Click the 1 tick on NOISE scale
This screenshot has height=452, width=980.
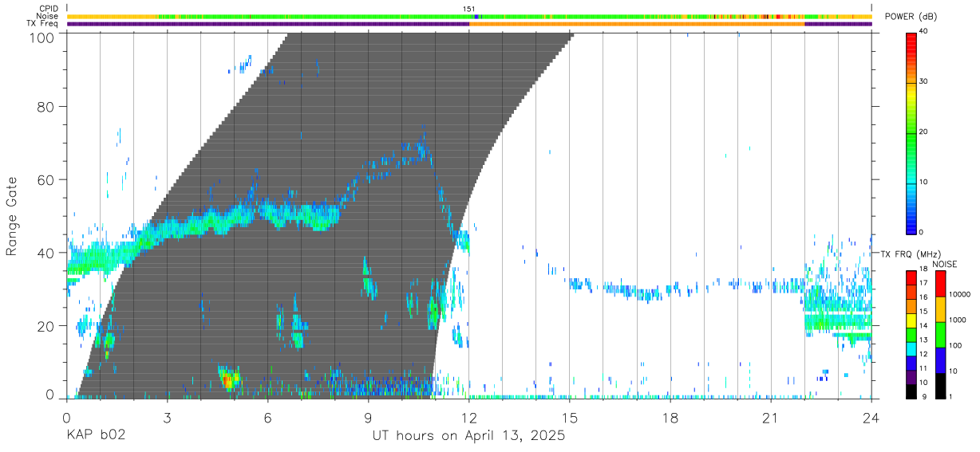click(x=952, y=397)
